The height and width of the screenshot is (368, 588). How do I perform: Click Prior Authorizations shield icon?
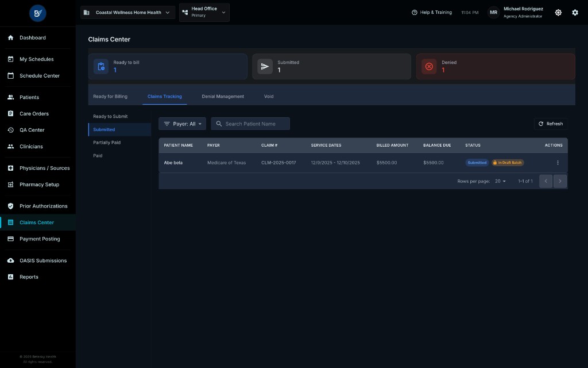point(10,206)
